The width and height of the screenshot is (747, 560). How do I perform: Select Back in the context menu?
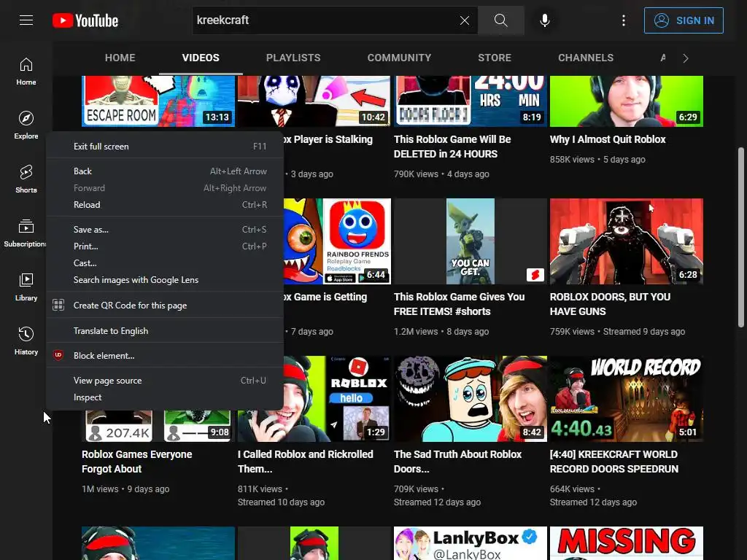click(x=165, y=171)
